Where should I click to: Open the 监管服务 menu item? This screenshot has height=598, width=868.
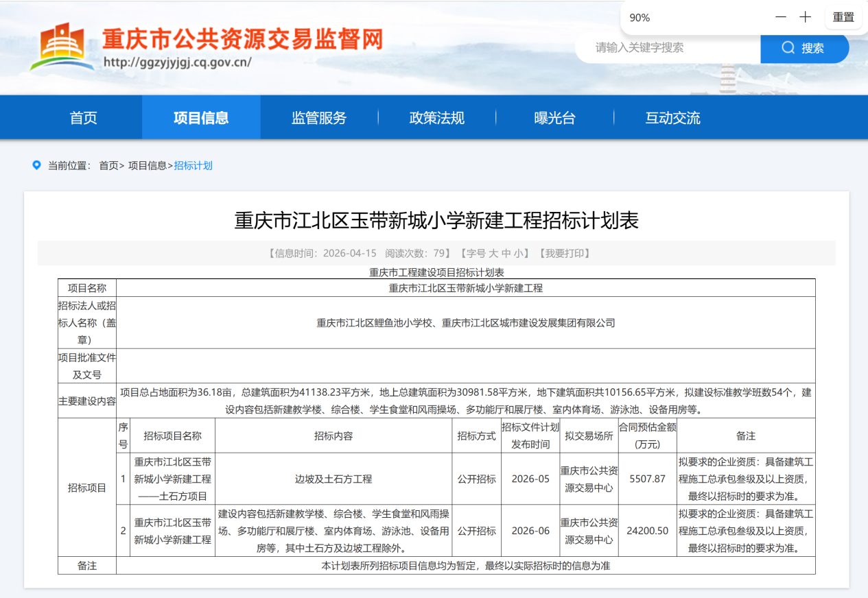click(319, 118)
